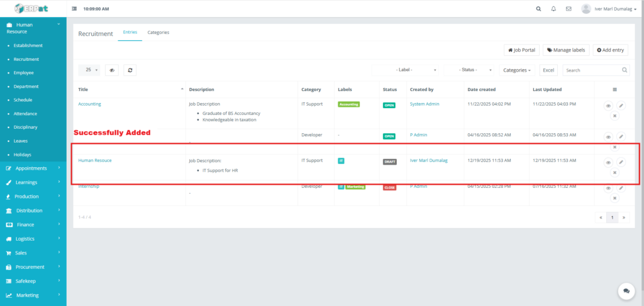Open Employee in the sidebar menu
This screenshot has height=306, width=644.
[x=25, y=73]
